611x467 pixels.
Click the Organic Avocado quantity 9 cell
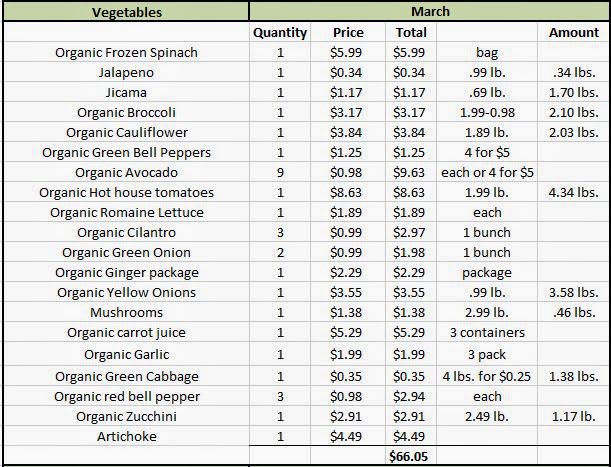[x=280, y=172]
